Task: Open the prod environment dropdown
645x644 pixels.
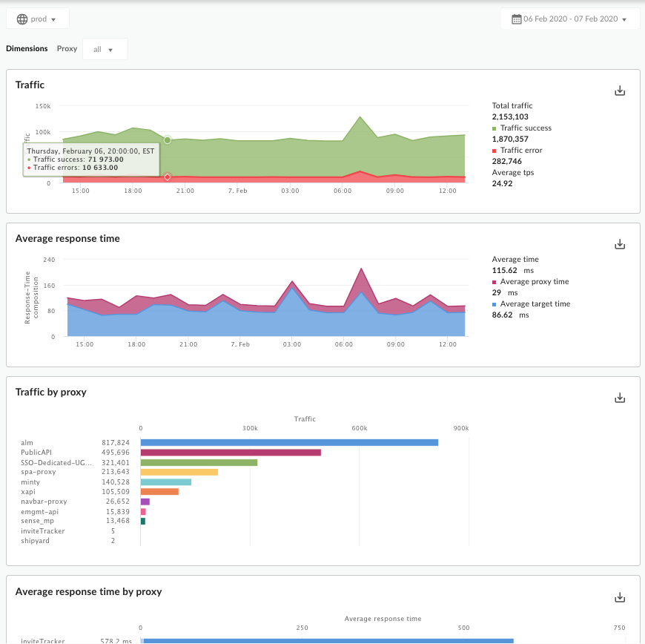Action: [x=37, y=19]
